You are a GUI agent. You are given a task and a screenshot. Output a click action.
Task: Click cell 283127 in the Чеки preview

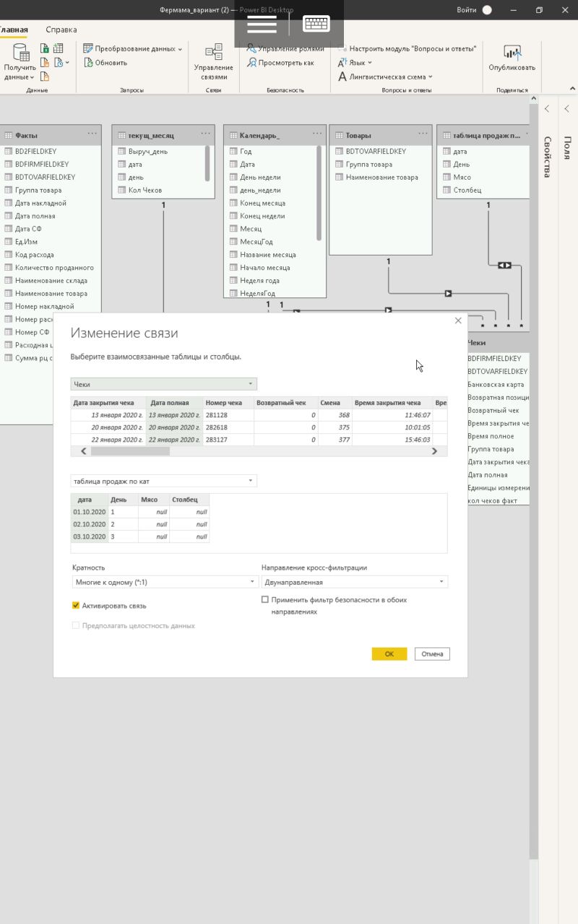[228, 439]
